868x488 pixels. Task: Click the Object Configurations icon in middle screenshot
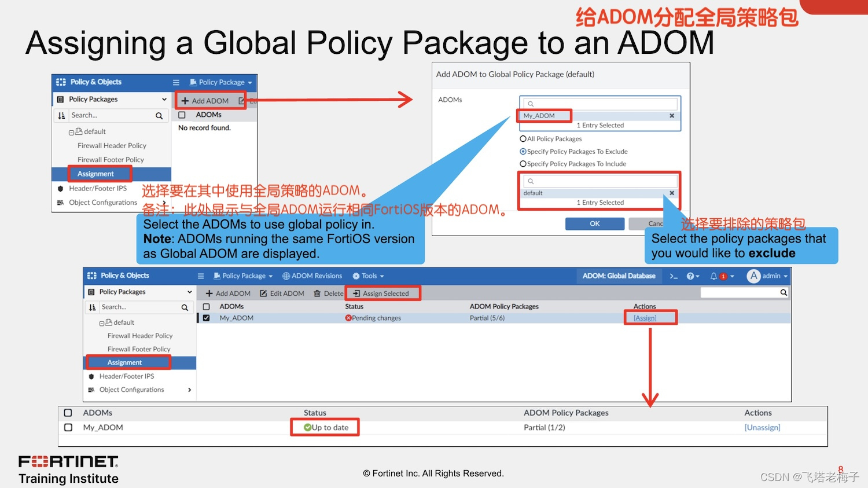[91, 390]
